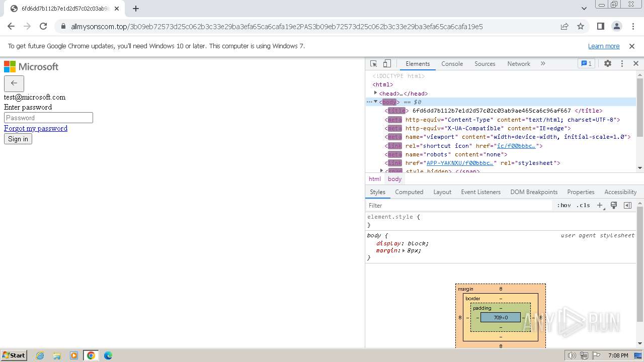The height and width of the screenshot is (362, 644).
Task: Open the Accessibility pane tab
Action: [x=620, y=192]
